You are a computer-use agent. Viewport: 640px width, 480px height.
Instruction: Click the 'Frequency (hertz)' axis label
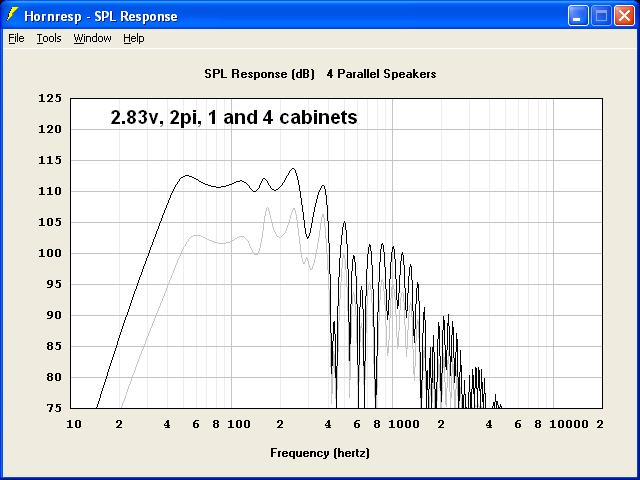[x=320, y=453]
